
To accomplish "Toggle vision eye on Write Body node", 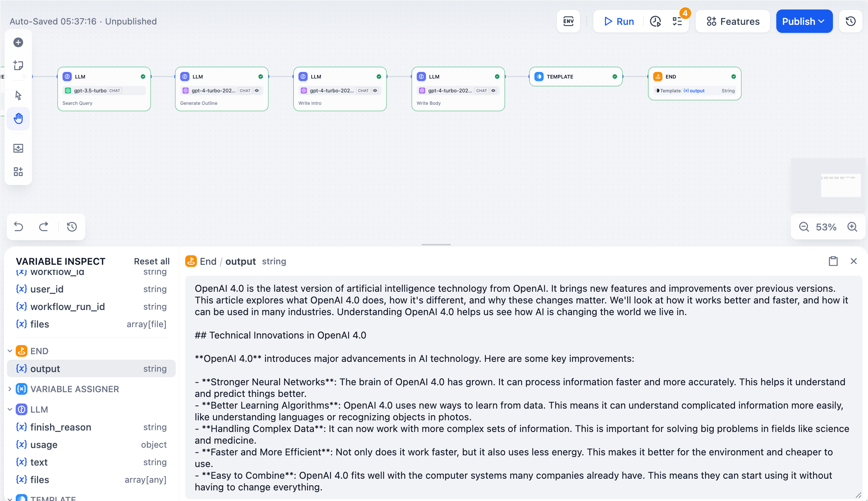I will coord(494,91).
